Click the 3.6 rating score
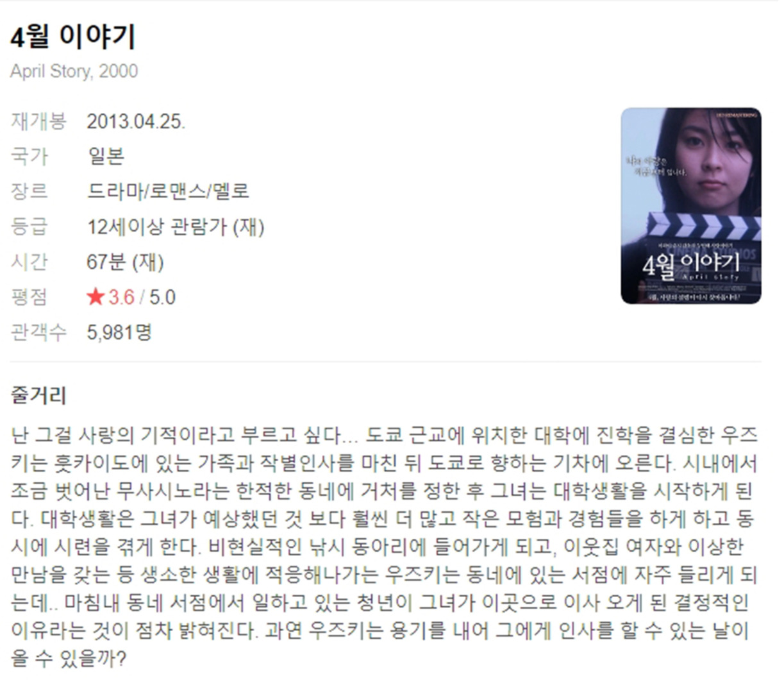The width and height of the screenshot is (784, 687). click(x=121, y=298)
